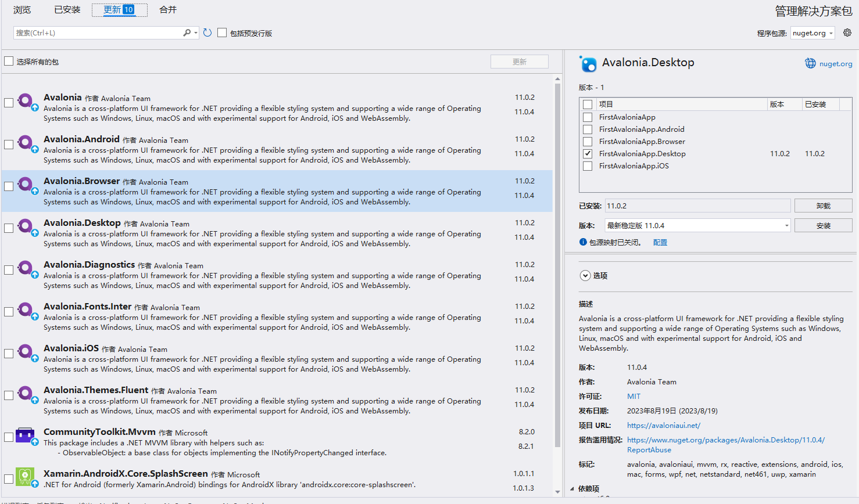Click the package list scrollbar thumb
Viewport: 859px width, 504px height.
tap(557, 265)
